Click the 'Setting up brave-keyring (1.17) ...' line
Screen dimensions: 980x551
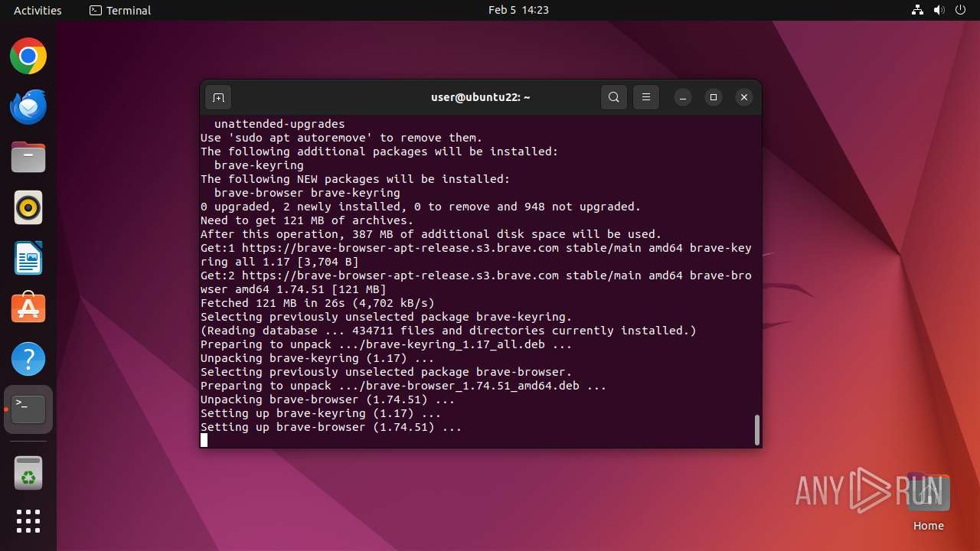321,413
